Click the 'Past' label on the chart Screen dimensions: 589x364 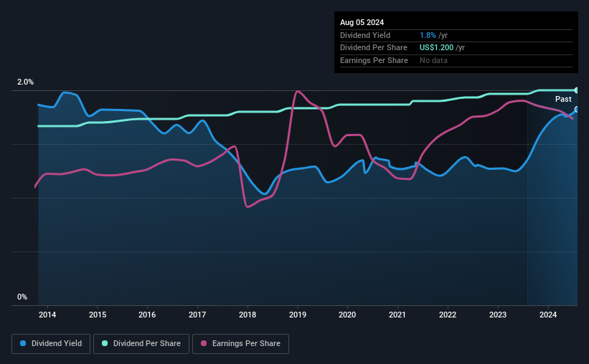click(563, 99)
